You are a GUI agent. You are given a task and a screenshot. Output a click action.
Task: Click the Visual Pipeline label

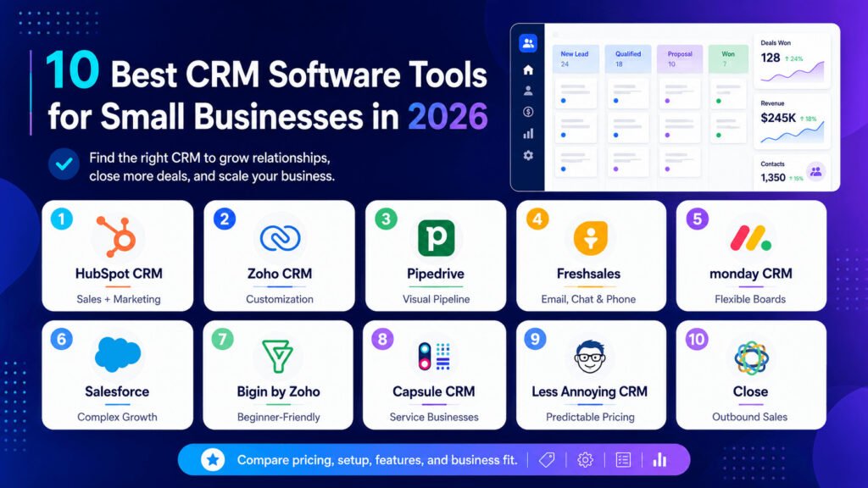coord(437,299)
